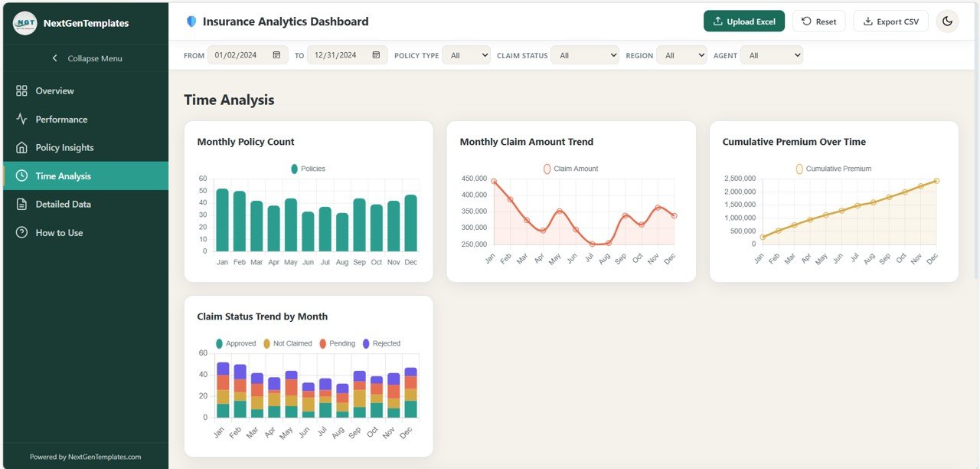Open How to Use via its question icon

[23, 232]
